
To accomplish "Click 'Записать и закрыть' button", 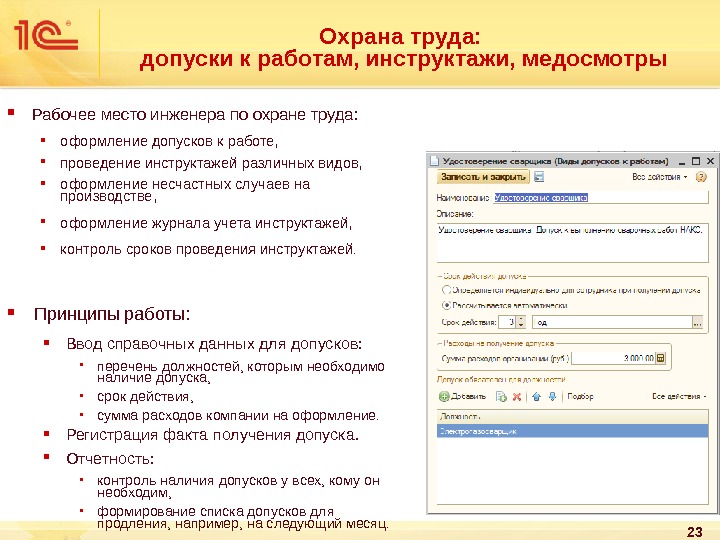I will point(483,177).
